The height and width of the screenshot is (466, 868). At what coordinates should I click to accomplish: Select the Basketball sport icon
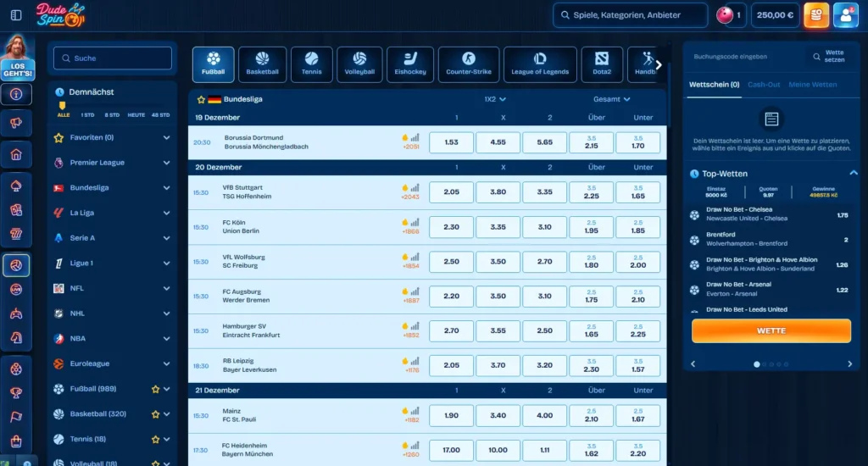(263, 64)
